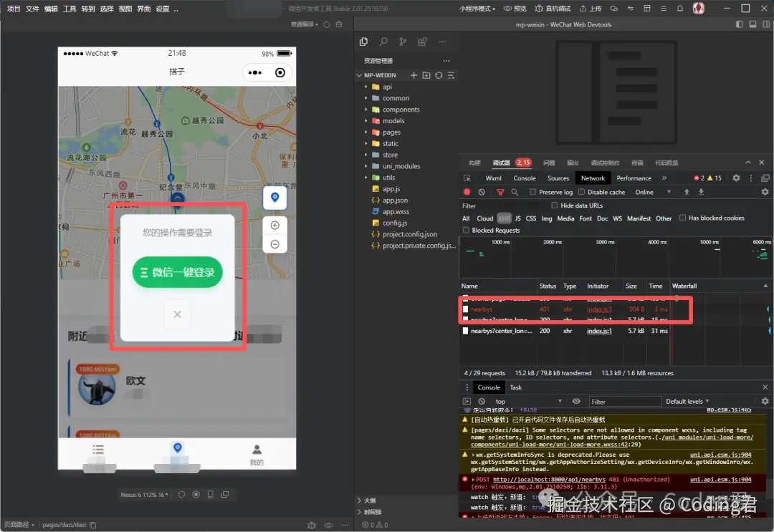Click the simulator rotate refresh icon
Viewport: 774px width, 532px height.
tap(181, 495)
